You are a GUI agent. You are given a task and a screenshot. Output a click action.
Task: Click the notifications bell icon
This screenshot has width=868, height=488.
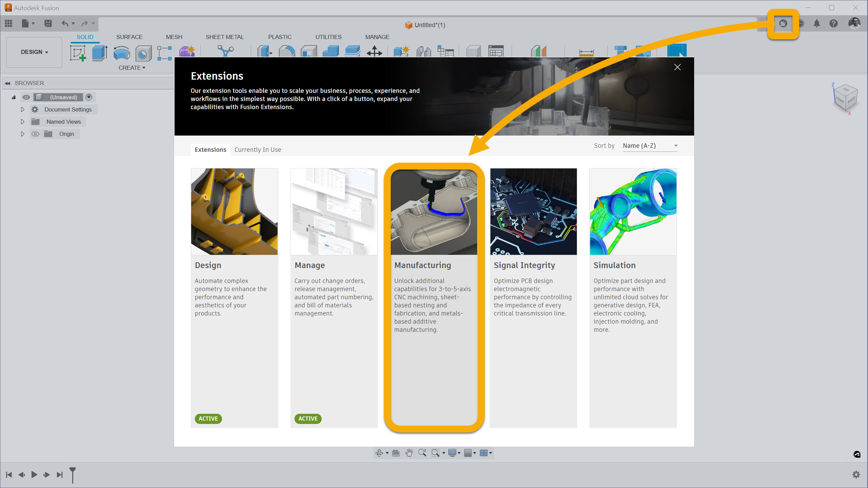click(817, 23)
